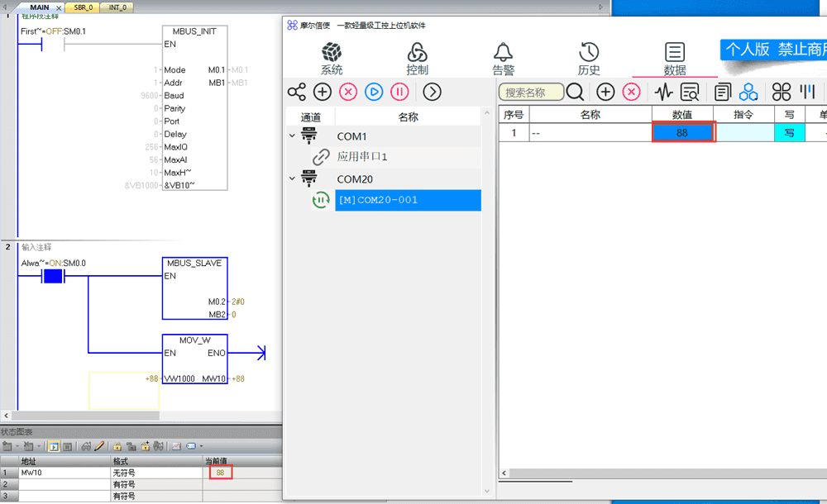Collapse the COM20 channel node
Image resolution: width=827 pixels, height=504 pixels.
(292, 178)
